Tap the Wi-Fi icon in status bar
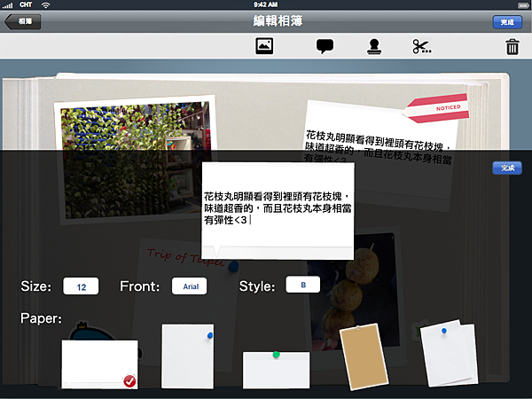 tap(45, 4)
